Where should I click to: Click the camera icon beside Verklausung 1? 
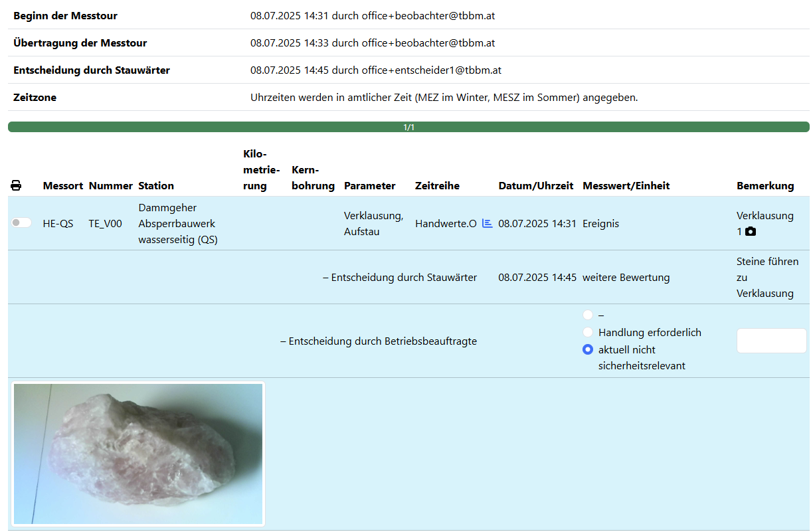751,232
